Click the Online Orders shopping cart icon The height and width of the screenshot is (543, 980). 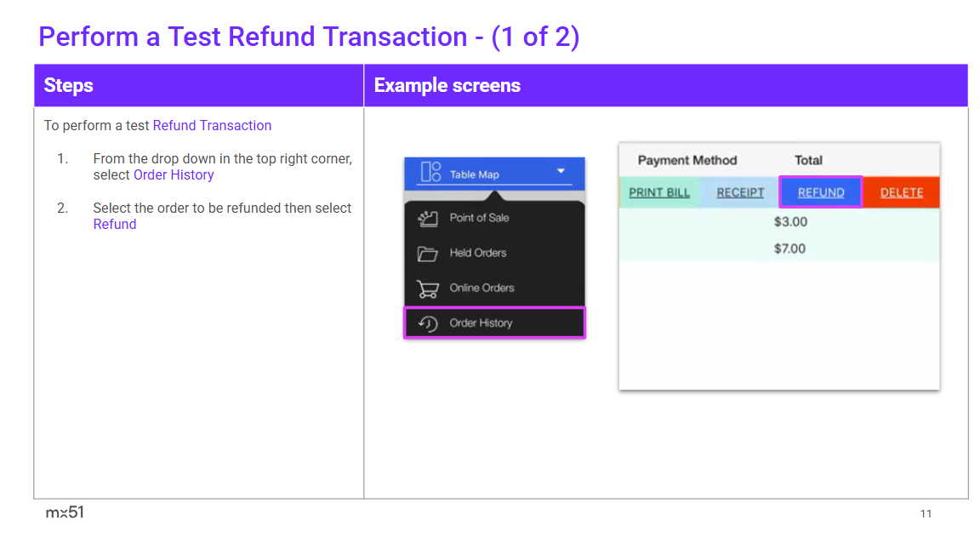(x=427, y=289)
